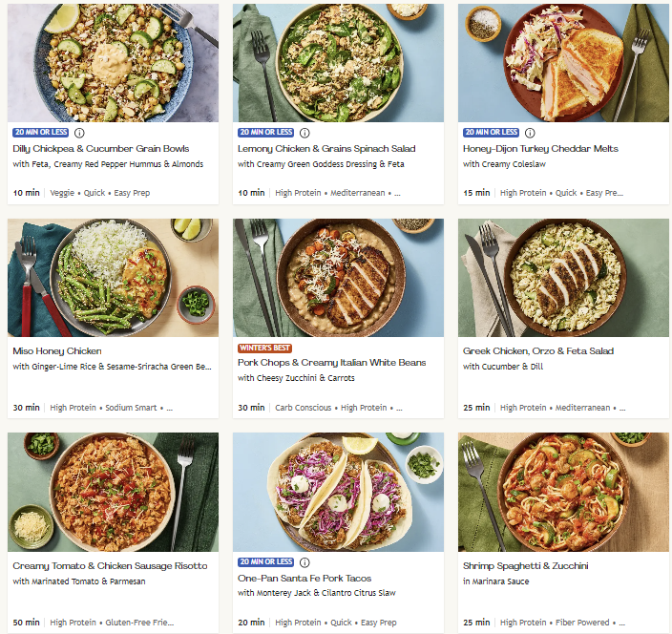Click the Mediterranean tag on Greek Chicken salad
This screenshot has height=634, width=672.
point(581,408)
